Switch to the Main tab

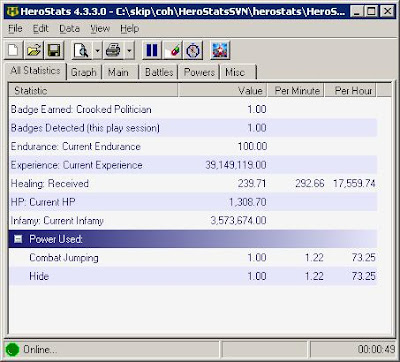120,72
